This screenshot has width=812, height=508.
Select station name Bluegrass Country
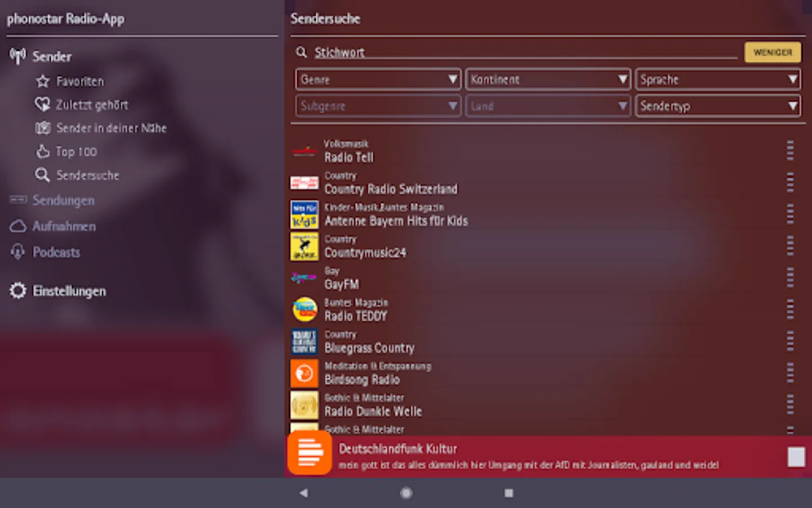[369, 348]
